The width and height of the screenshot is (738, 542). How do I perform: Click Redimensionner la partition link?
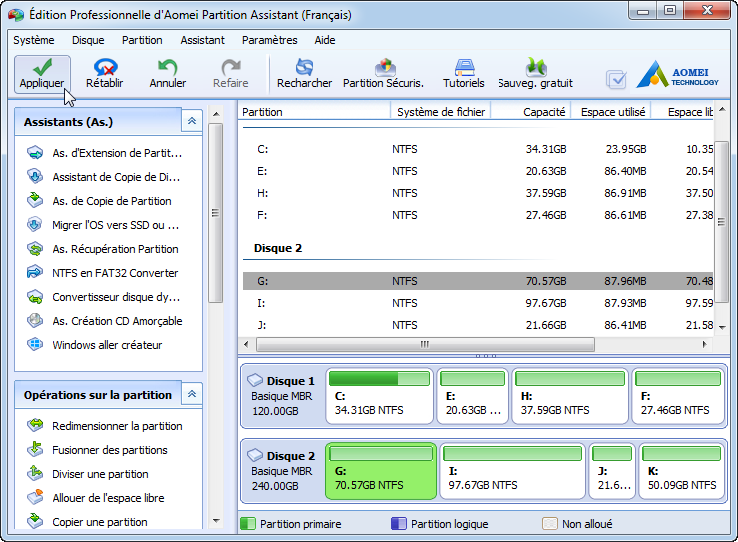(x=117, y=426)
